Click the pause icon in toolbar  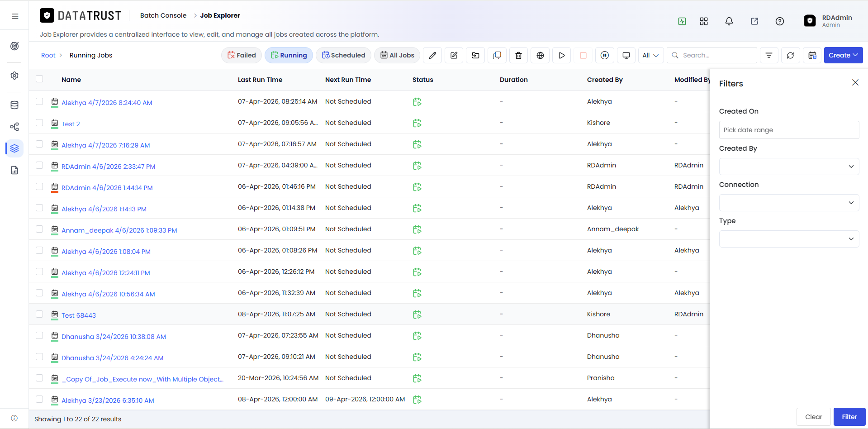click(604, 55)
